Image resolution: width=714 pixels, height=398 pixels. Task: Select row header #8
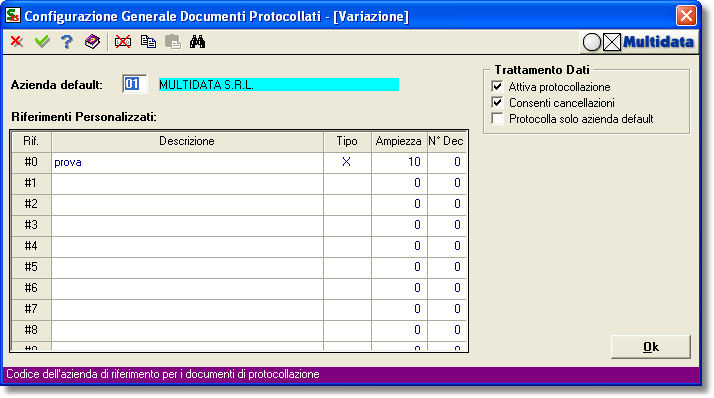pos(31,330)
